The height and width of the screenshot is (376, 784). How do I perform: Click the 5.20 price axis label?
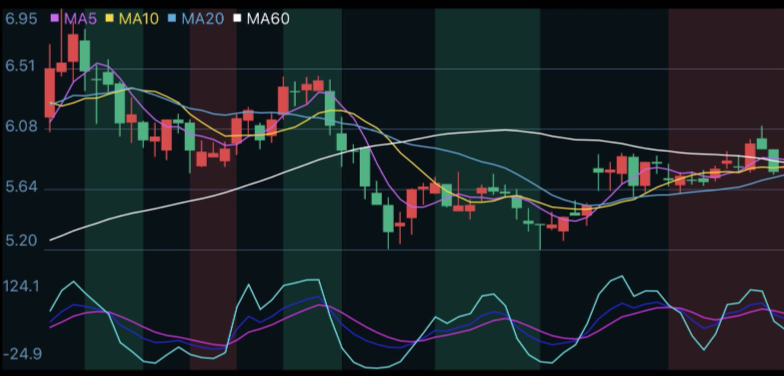click(x=21, y=241)
